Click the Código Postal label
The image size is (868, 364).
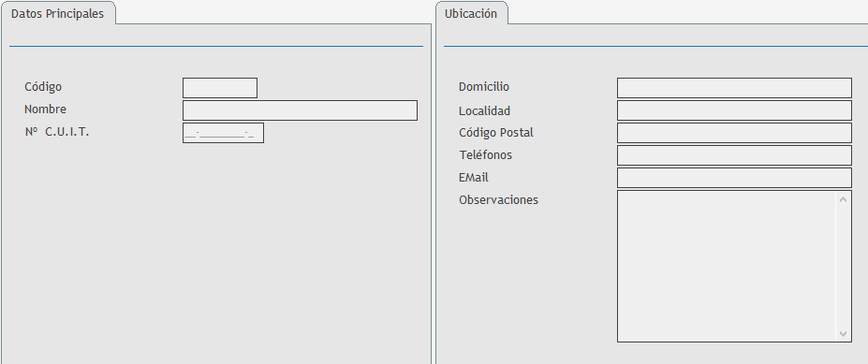(x=496, y=133)
